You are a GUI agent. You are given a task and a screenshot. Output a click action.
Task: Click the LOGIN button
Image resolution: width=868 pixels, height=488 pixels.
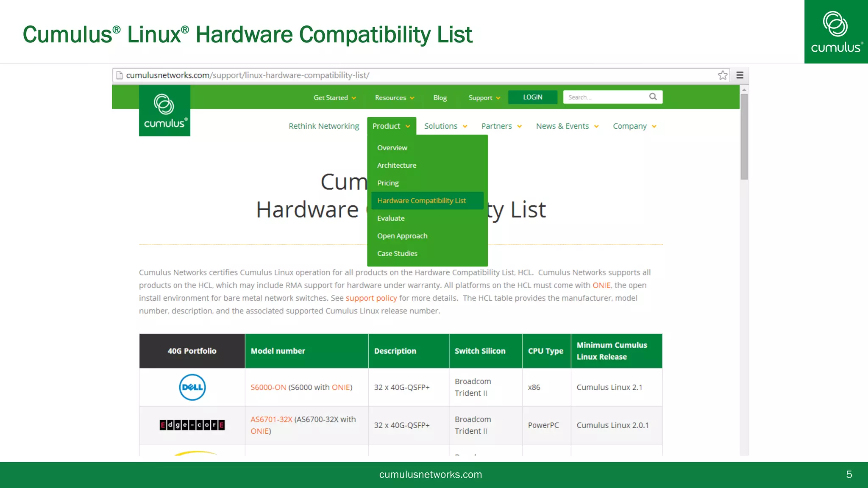coord(533,97)
